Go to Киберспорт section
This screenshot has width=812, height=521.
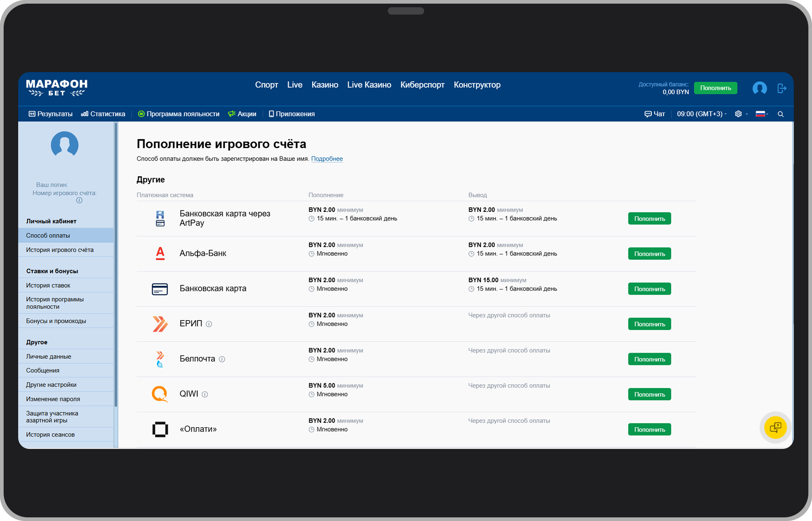[422, 85]
